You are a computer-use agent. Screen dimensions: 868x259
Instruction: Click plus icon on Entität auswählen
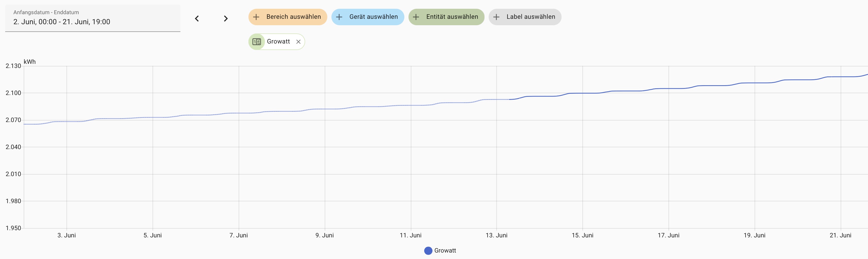pos(416,17)
